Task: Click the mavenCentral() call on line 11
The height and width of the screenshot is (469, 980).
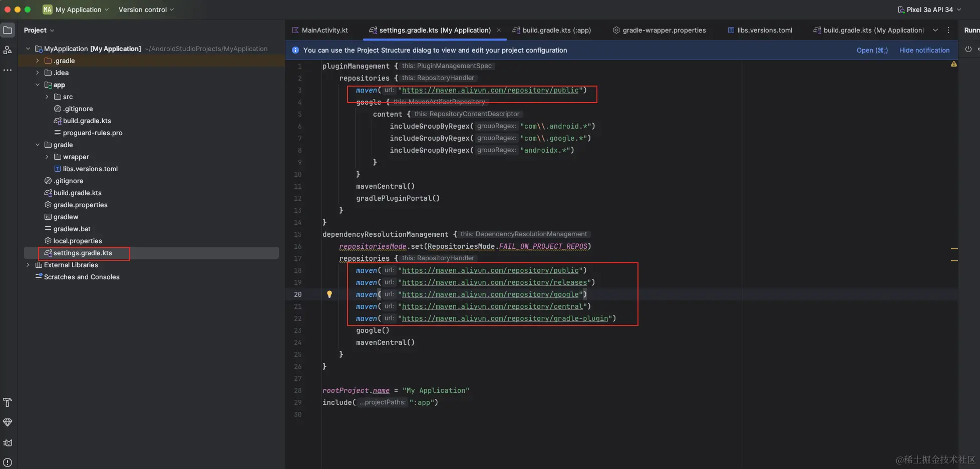Action: [x=385, y=186]
